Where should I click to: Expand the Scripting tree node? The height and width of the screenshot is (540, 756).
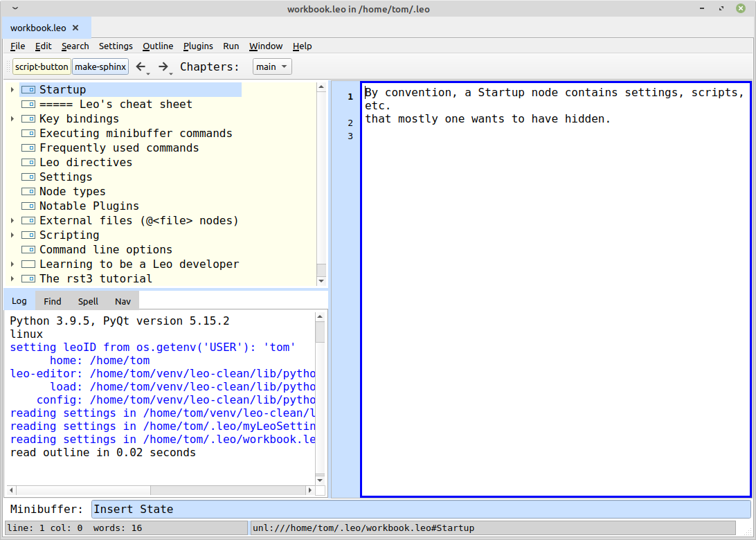pyautogui.click(x=12, y=235)
